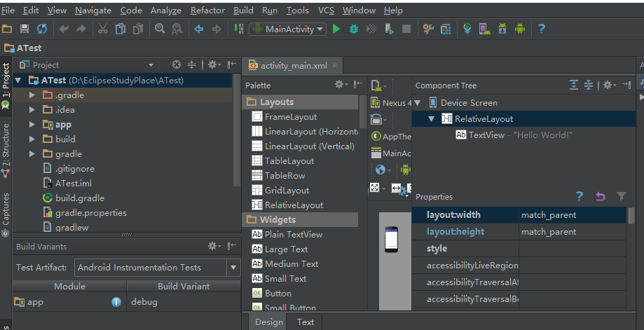Open the Palette gear settings
Viewport: 644px width, 330px height.
(x=341, y=85)
